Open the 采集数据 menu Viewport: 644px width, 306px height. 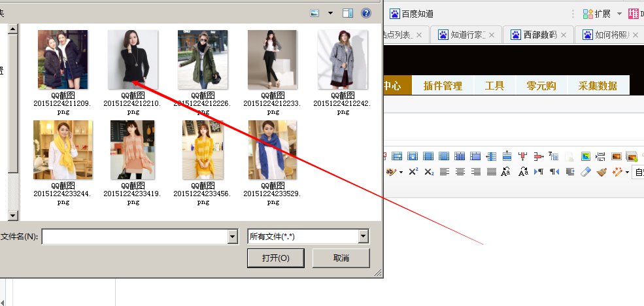tap(598, 86)
